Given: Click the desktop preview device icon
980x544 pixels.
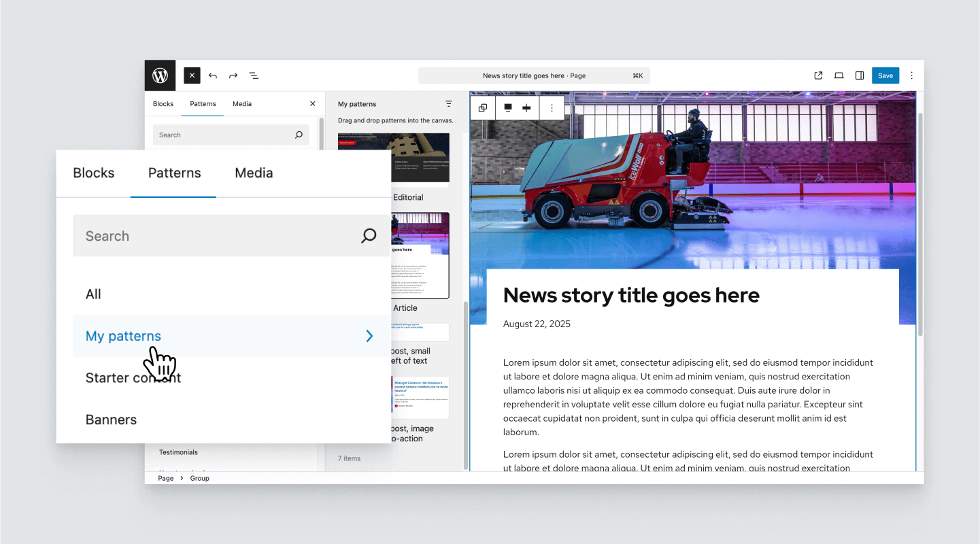Looking at the screenshot, I should pyautogui.click(x=839, y=75).
